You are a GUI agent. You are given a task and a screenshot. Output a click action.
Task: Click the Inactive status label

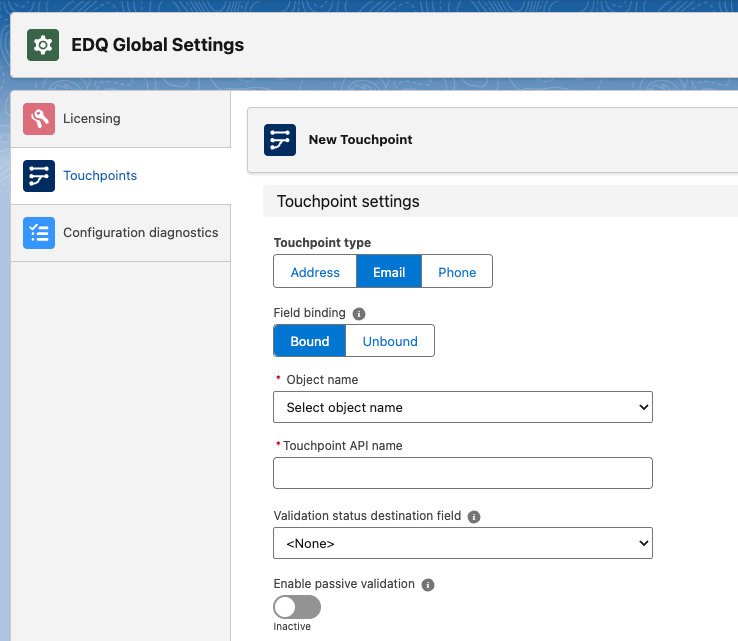[x=292, y=627]
